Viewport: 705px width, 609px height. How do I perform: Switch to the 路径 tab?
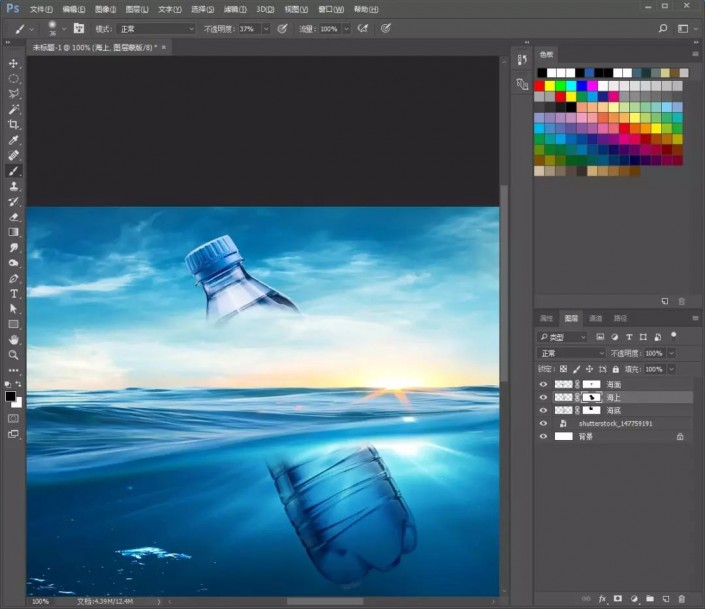pyautogui.click(x=620, y=318)
